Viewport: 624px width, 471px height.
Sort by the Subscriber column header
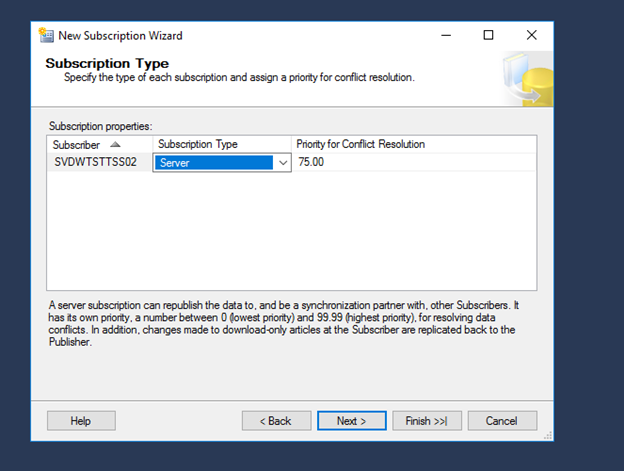[99, 145]
